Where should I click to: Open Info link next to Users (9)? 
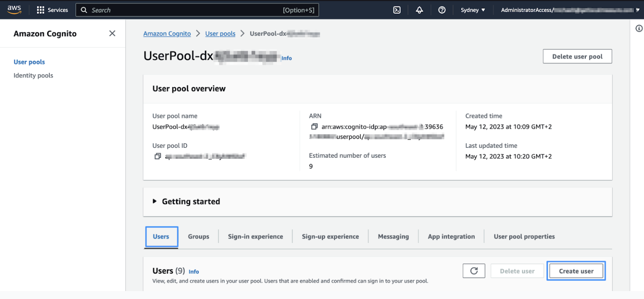point(194,271)
